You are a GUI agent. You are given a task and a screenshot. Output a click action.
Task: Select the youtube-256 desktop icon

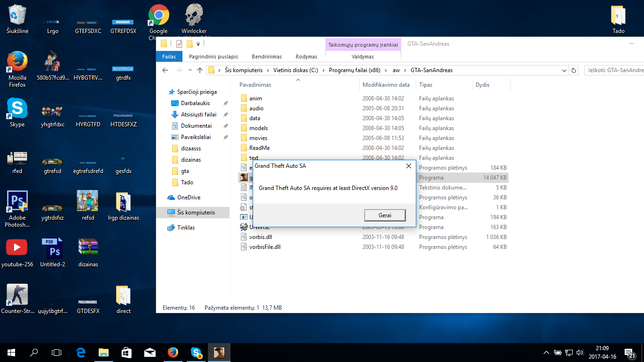click(x=17, y=252)
